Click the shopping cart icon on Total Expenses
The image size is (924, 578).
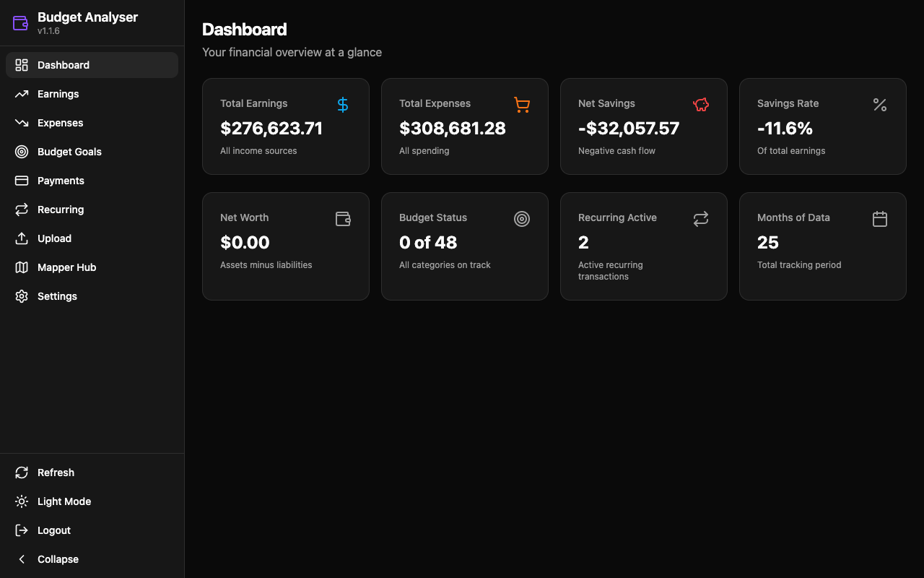pyautogui.click(x=521, y=105)
